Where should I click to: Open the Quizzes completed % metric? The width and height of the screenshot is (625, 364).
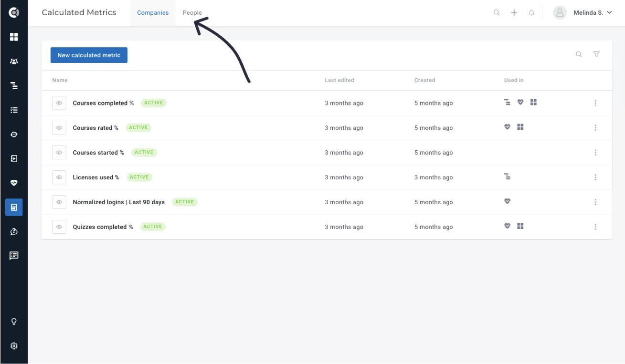(x=103, y=227)
